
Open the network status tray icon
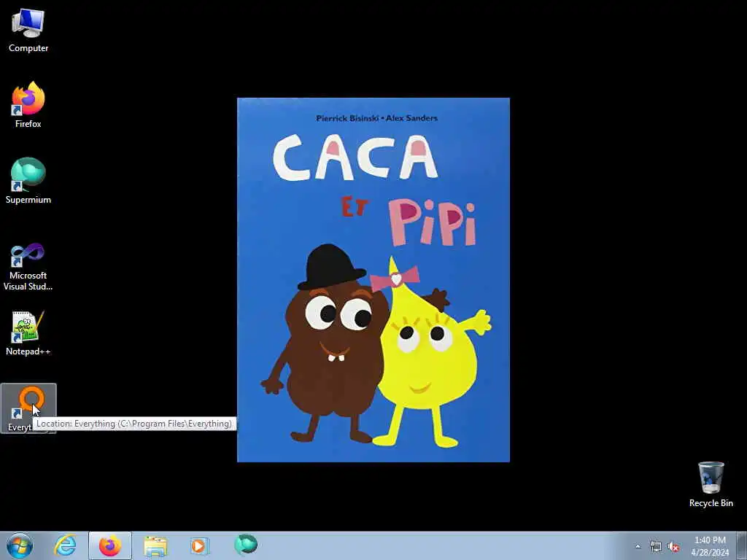pyautogui.click(x=656, y=547)
